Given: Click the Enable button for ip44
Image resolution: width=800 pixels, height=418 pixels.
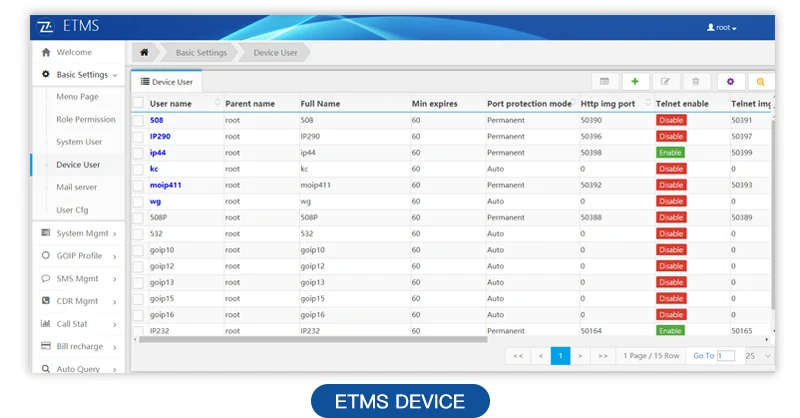Looking at the screenshot, I should tap(670, 152).
